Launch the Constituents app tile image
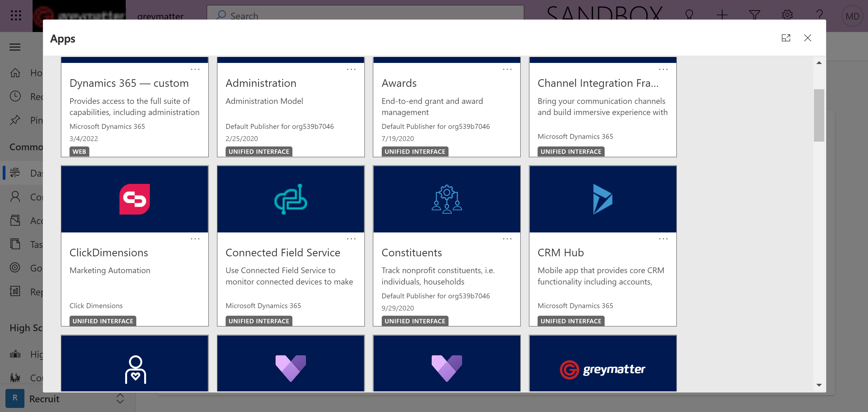 tap(447, 199)
